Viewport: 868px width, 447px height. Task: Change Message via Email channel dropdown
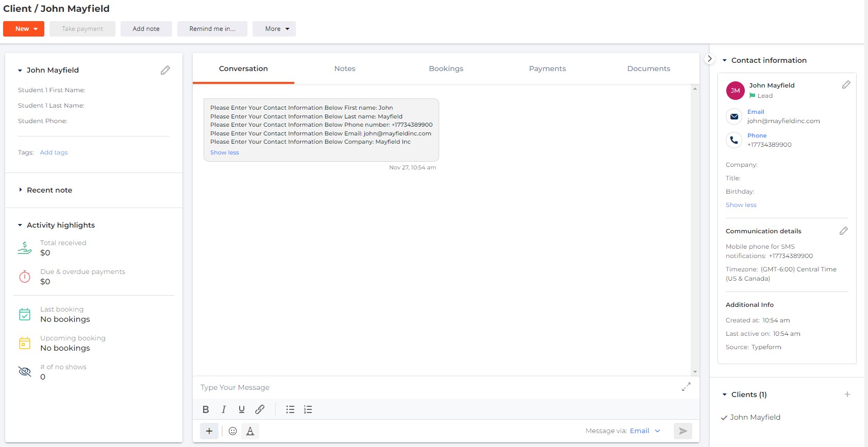tap(645, 431)
